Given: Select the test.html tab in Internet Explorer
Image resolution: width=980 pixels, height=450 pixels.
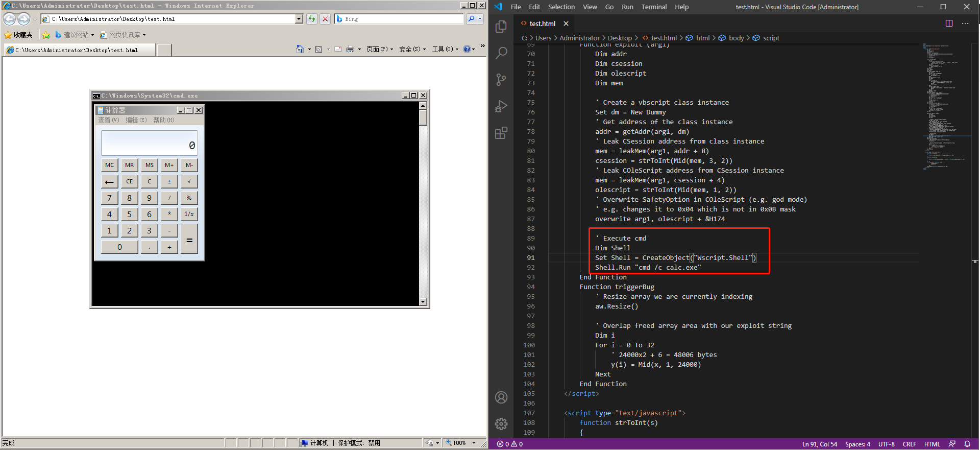Looking at the screenshot, I should [79, 50].
